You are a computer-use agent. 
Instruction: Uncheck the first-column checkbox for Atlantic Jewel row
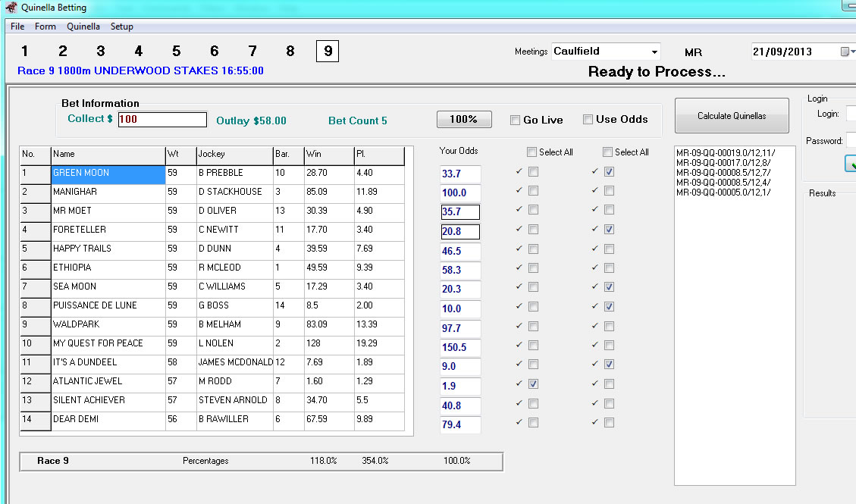[534, 383]
